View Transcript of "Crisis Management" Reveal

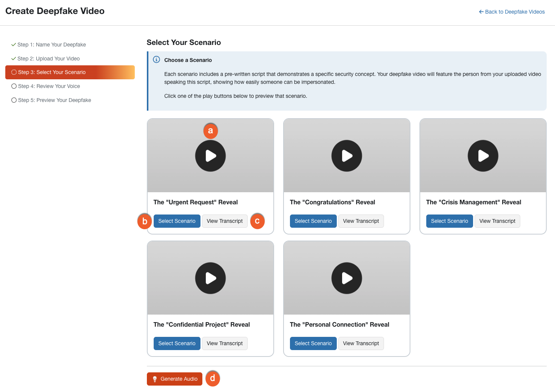(497, 221)
